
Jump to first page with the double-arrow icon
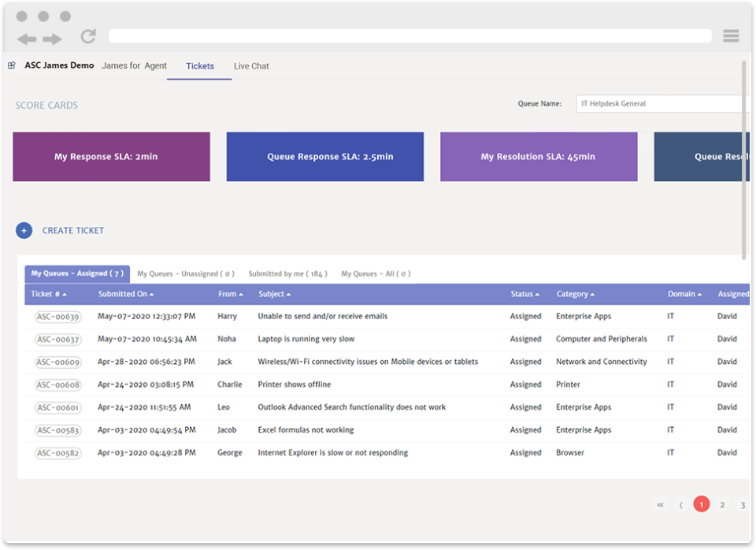pyautogui.click(x=660, y=504)
